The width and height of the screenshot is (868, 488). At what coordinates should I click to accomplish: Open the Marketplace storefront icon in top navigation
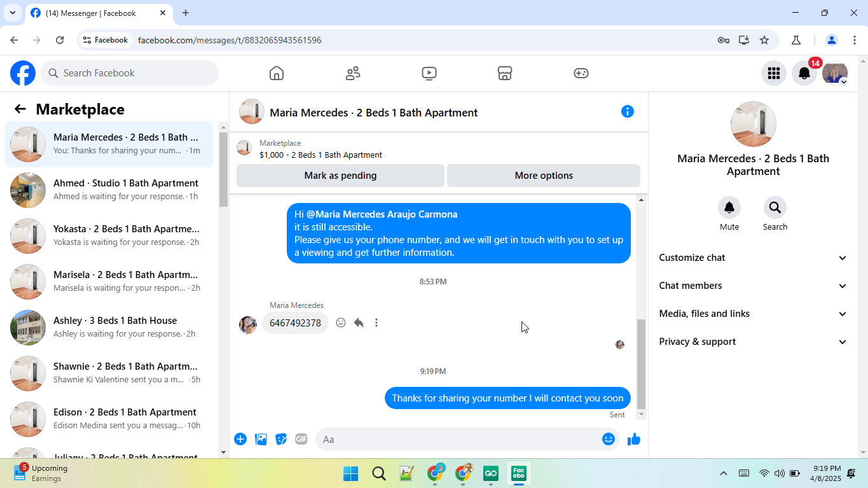[x=505, y=73]
